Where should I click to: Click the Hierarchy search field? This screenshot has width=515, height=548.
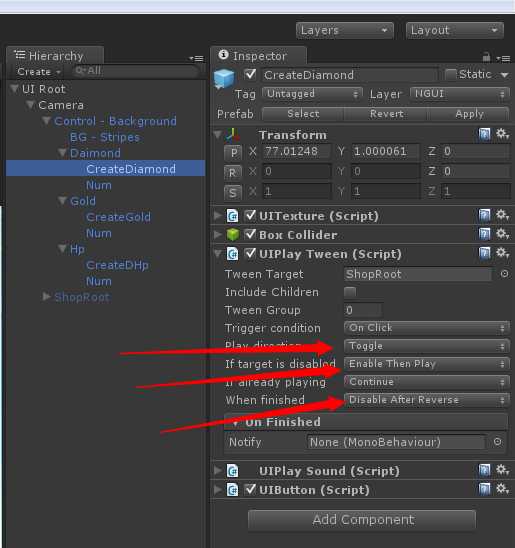[x=136, y=71]
